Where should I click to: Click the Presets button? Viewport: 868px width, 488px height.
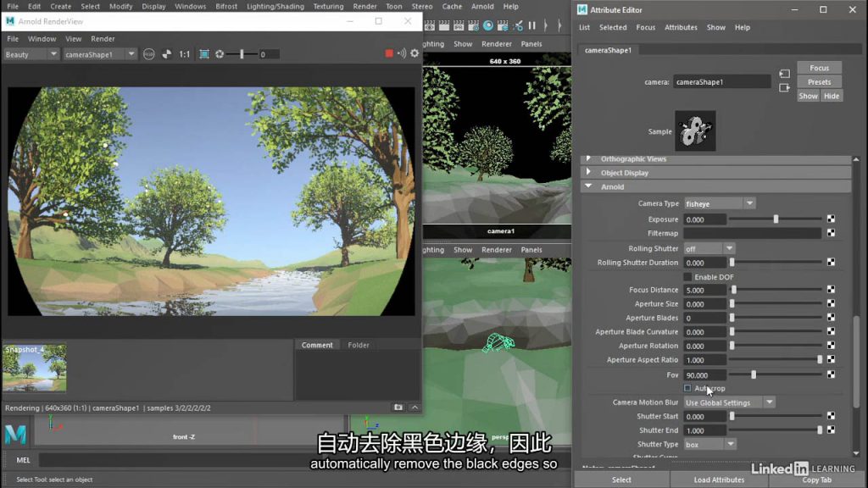[820, 82]
